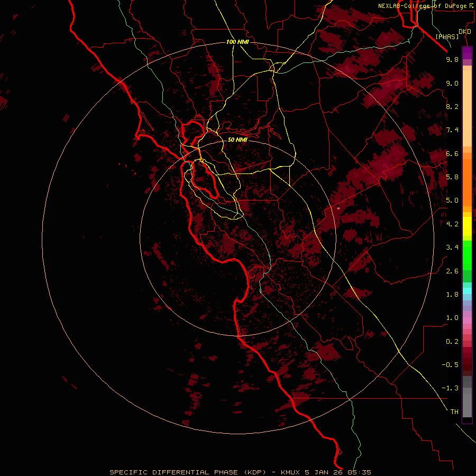Pick the bright green band on the color bar
The image size is (476, 476).
pyautogui.click(x=467, y=255)
